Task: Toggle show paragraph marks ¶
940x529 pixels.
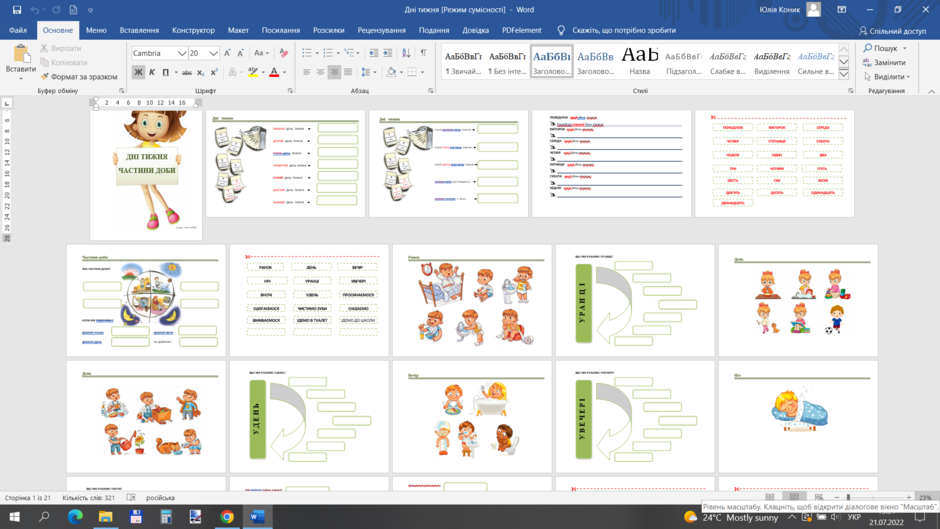Action: point(423,53)
